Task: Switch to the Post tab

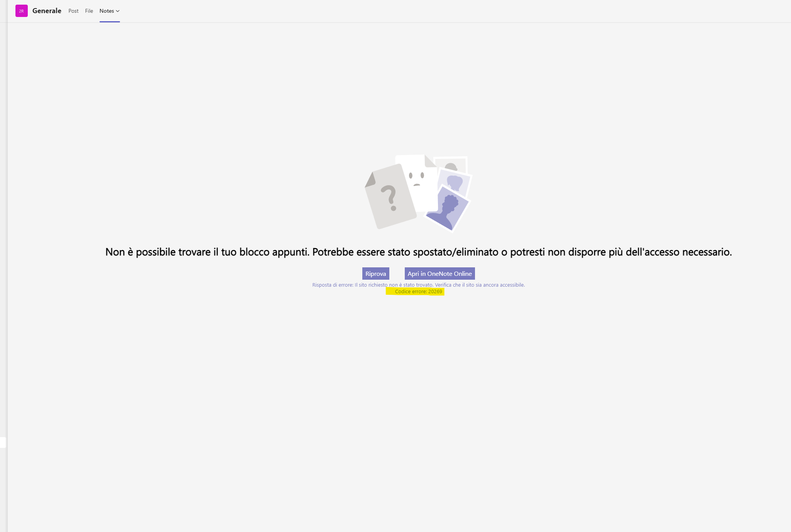Action: pyautogui.click(x=73, y=11)
